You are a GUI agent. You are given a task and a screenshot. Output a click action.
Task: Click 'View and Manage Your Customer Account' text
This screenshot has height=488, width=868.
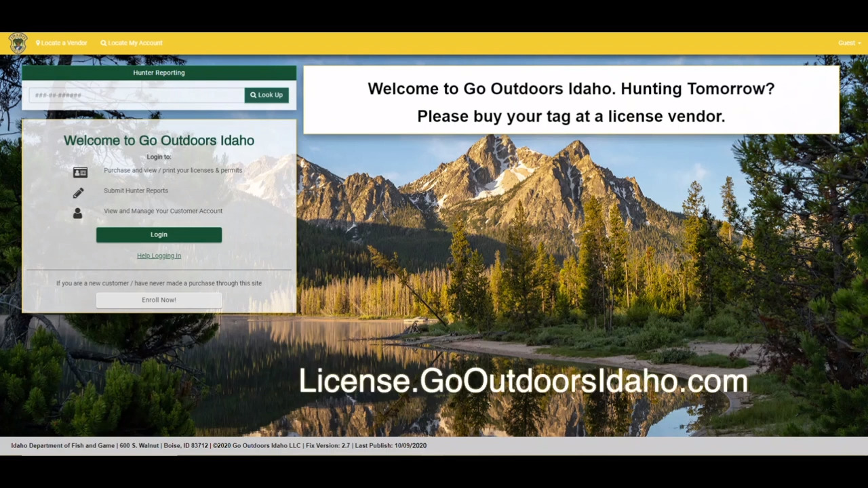click(163, 211)
